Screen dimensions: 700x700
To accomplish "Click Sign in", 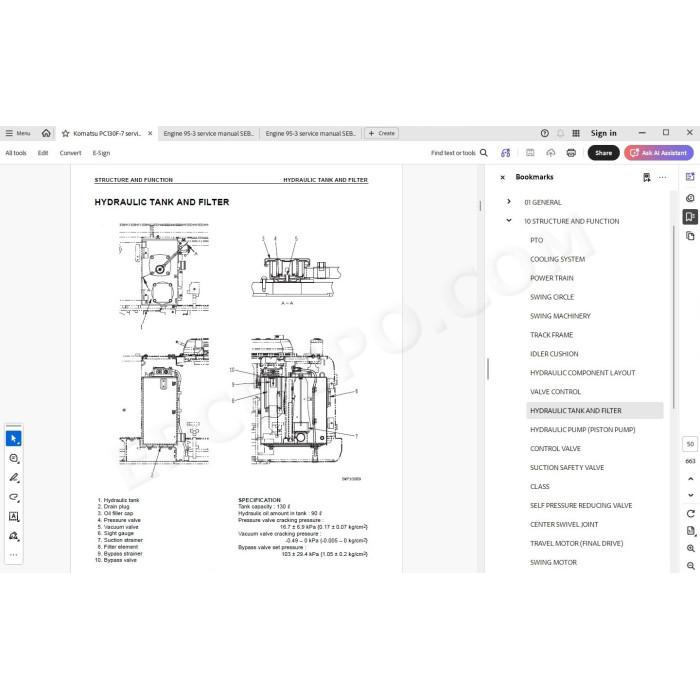I will coord(604,133).
